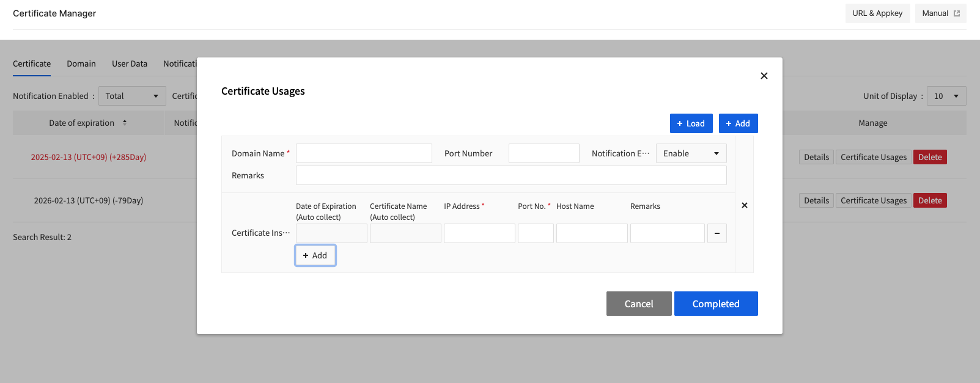Open Notification Enable dropdown in dialog
This screenshot has height=383, width=980.
(691, 153)
